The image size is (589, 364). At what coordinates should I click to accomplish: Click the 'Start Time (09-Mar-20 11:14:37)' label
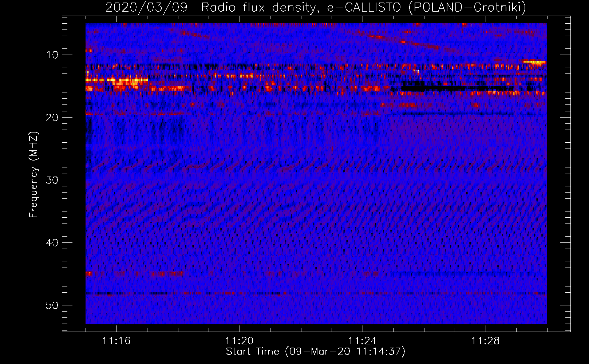(x=316, y=352)
